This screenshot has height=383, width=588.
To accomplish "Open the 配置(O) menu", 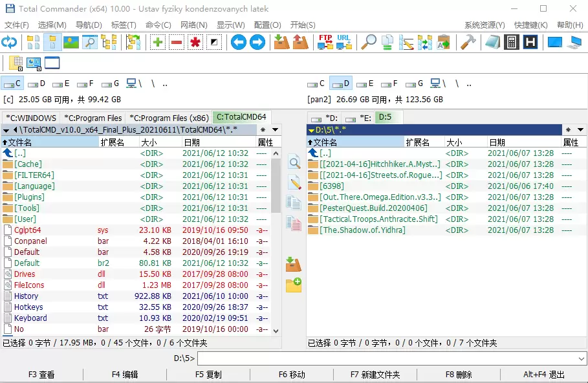I will pos(267,25).
